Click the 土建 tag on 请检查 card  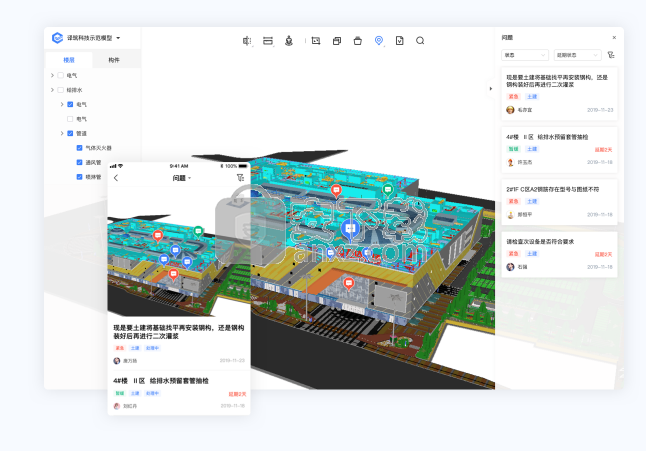tap(532, 254)
